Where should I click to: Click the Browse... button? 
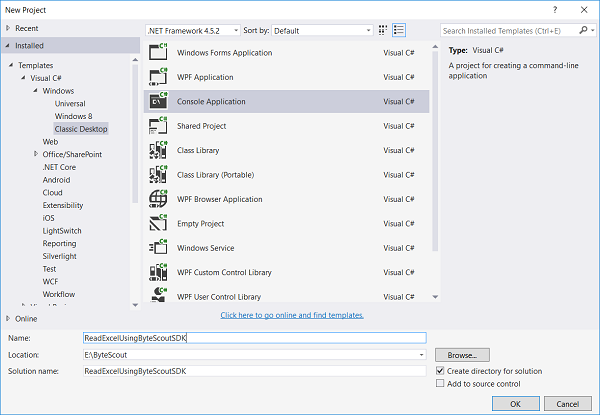(462, 355)
